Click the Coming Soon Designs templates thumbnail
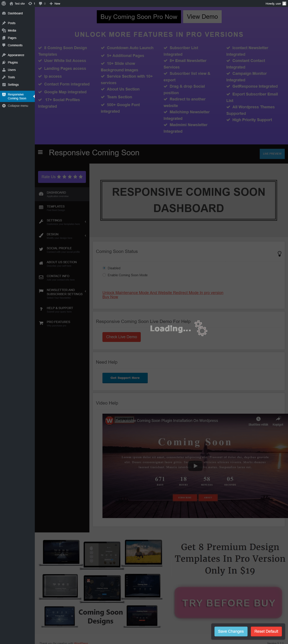The image size is (288, 644). point(101,584)
